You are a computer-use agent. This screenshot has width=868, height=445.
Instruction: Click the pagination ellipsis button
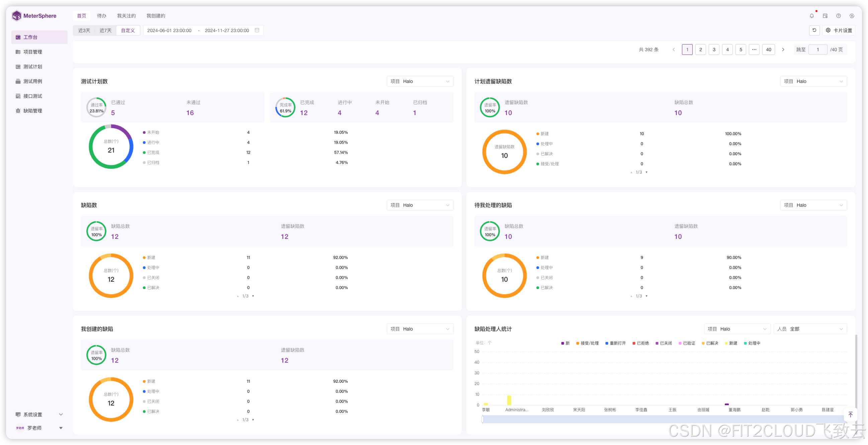pos(754,50)
